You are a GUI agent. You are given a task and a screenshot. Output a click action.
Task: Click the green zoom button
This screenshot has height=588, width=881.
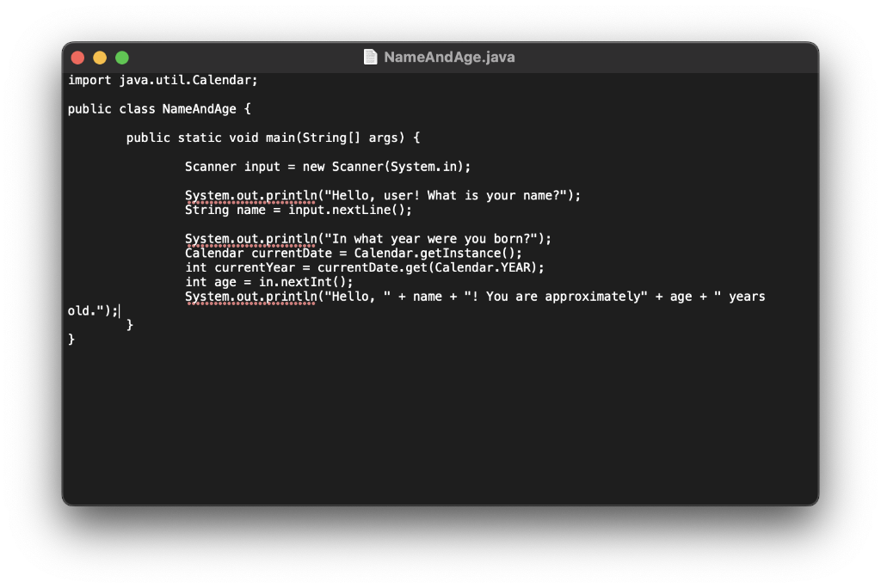click(x=121, y=57)
